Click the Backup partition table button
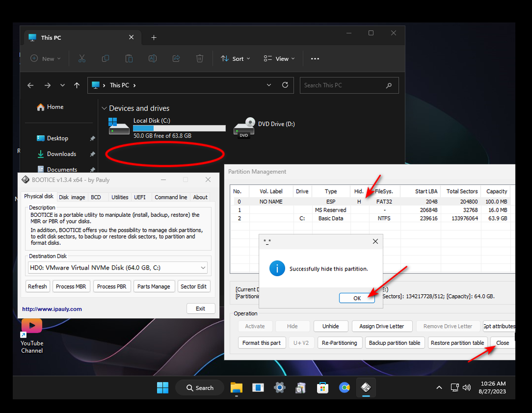532x413 pixels. pos(395,343)
